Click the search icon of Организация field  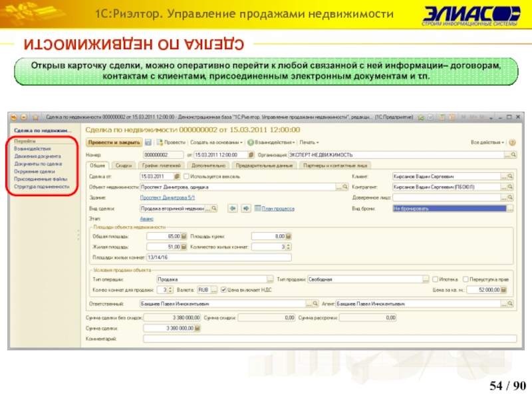pos(513,155)
